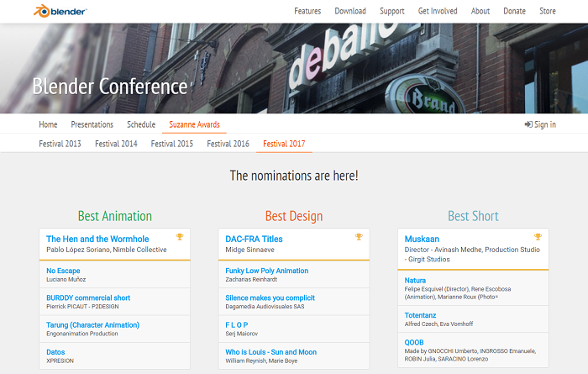The width and height of the screenshot is (588, 374).
Task: Click trophy icon beside Muskaan
Action: (x=538, y=237)
